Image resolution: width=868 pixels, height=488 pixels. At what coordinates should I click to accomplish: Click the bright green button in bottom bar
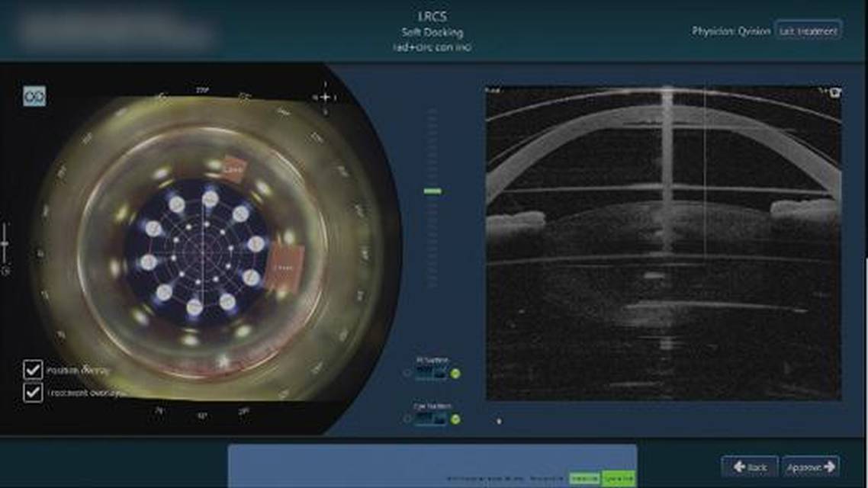pos(619,477)
